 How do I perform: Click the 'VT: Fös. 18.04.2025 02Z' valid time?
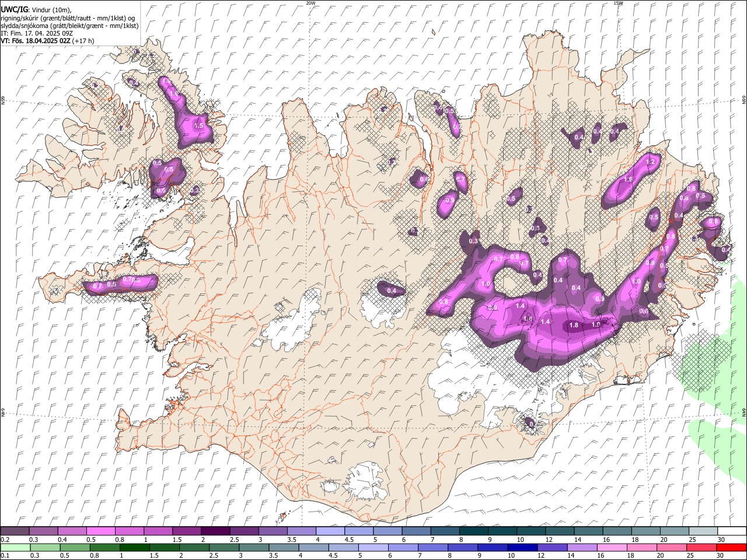(36, 41)
